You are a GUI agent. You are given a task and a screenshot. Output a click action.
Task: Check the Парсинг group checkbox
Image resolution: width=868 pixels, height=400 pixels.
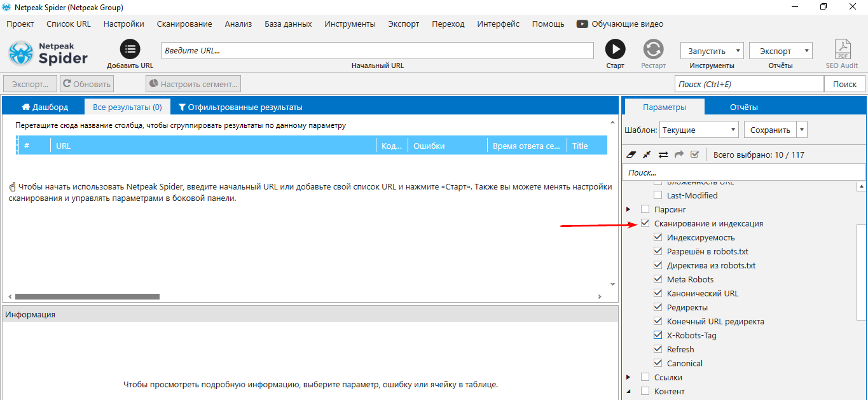pos(645,209)
